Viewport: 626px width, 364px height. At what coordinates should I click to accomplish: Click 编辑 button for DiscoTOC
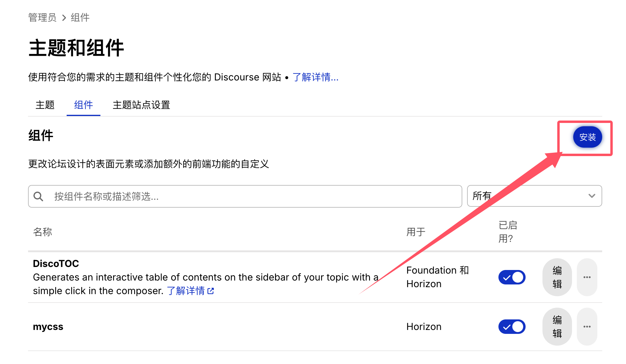point(557,277)
